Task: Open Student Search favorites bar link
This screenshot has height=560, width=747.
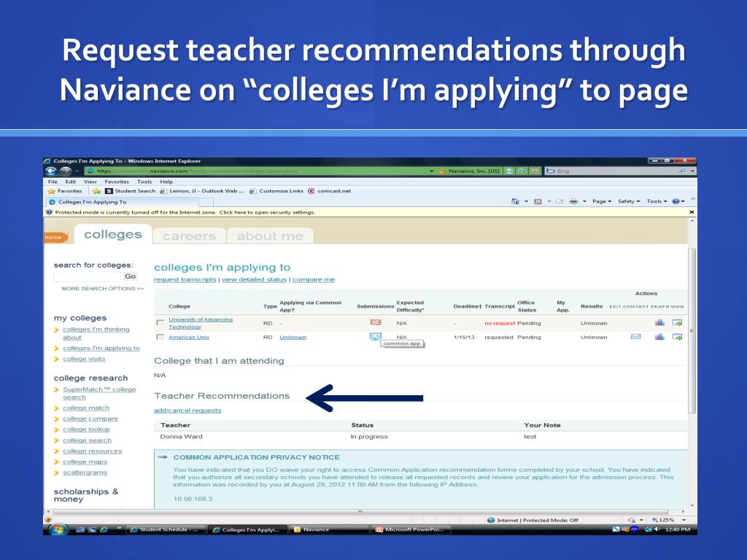Action: tap(130, 191)
